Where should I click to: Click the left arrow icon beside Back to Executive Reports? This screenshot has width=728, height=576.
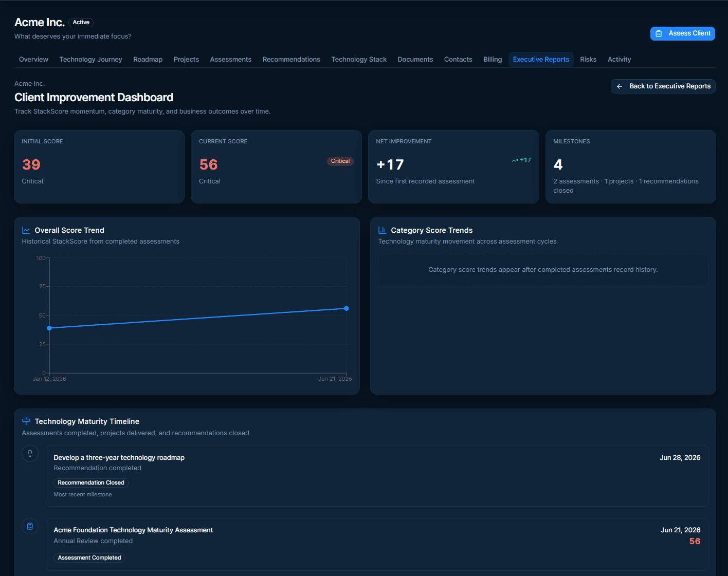click(x=620, y=86)
